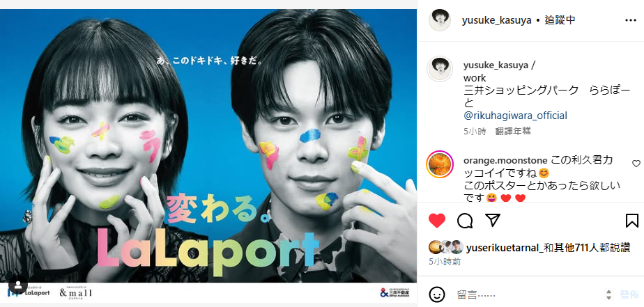Click the 發佈 post button
The height and width of the screenshot is (307, 644).
(x=629, y=294)
